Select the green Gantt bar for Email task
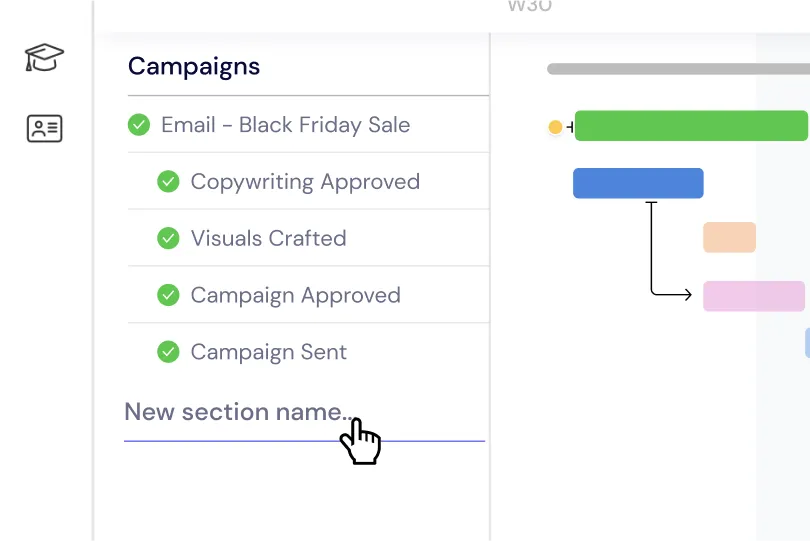 pos(690,126)
